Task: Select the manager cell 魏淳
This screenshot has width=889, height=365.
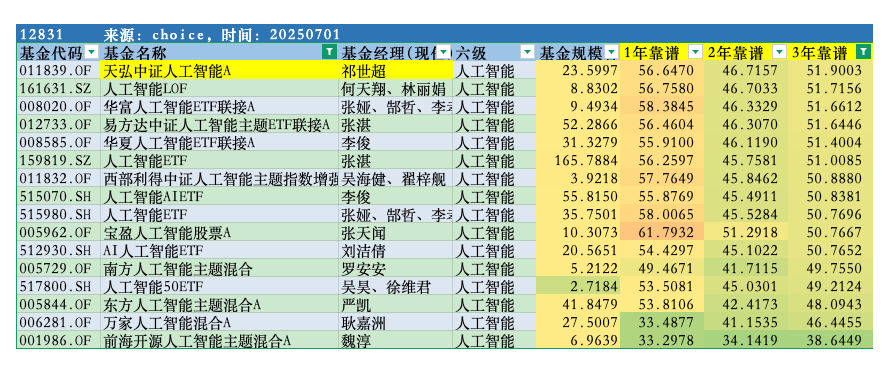Action: (396, 340)
